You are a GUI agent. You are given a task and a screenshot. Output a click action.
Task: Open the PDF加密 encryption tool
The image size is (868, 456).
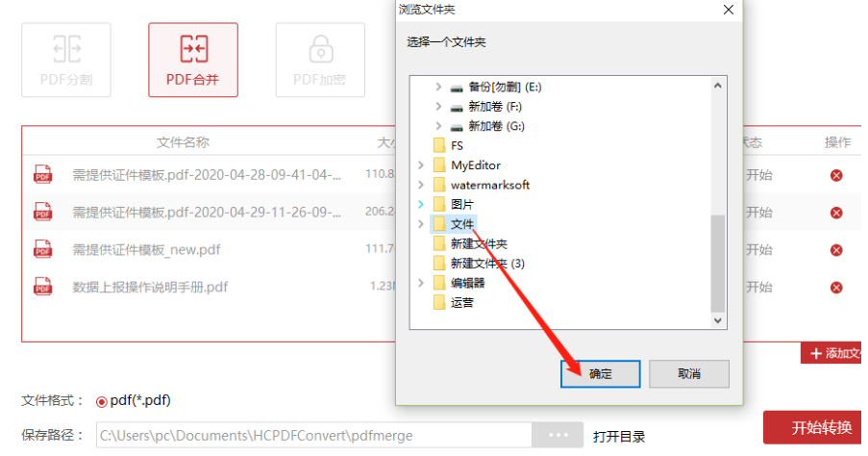click(x=320, y=60)
